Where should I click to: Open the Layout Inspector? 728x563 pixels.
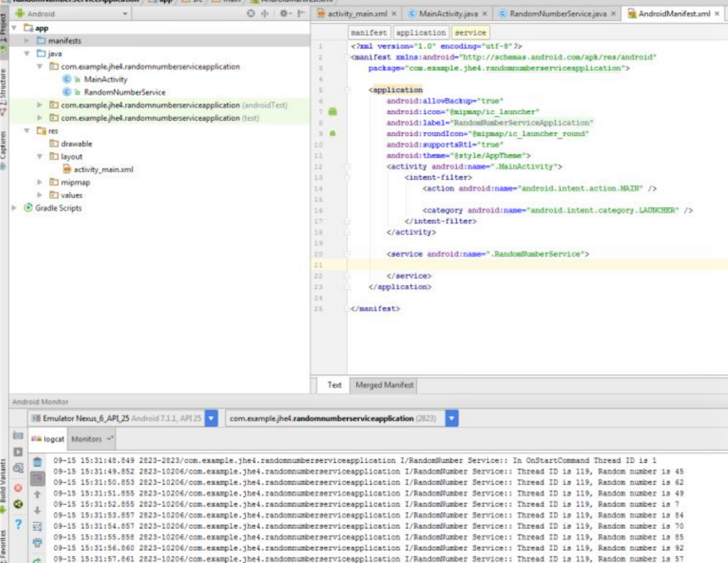click(x=18, y=468)
